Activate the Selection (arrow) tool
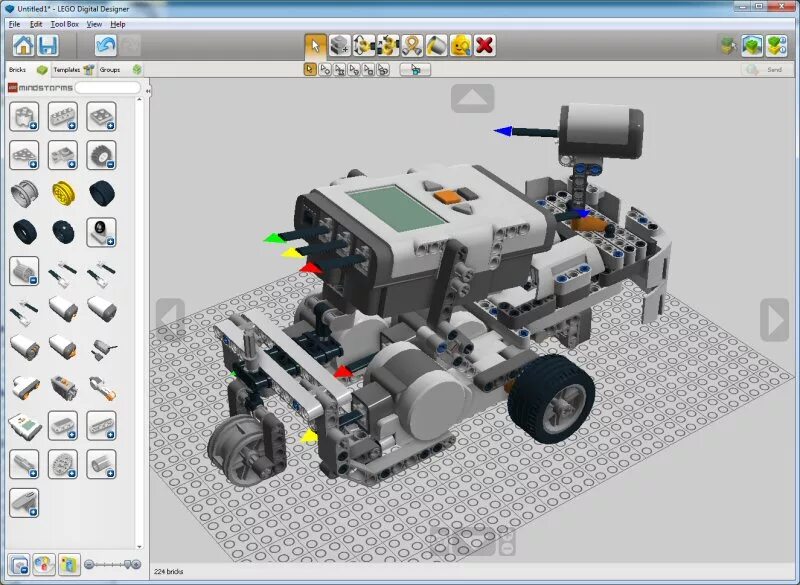Viewport: 800px width, 585px height. tap(315, 45)
